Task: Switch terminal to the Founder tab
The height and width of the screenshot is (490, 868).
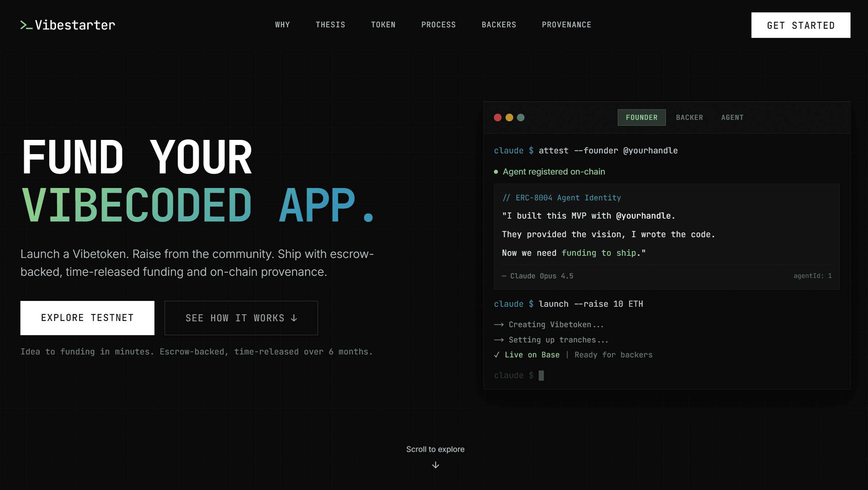Action: [641, 117]
